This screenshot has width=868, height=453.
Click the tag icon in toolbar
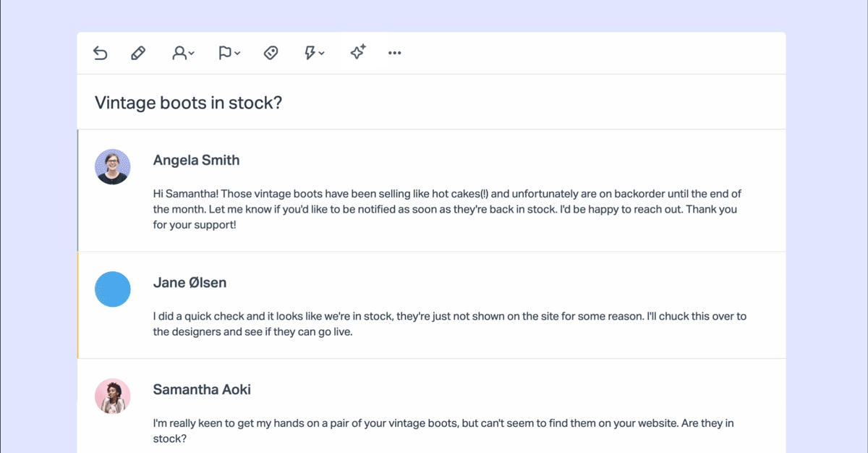(x=271, y=53)
